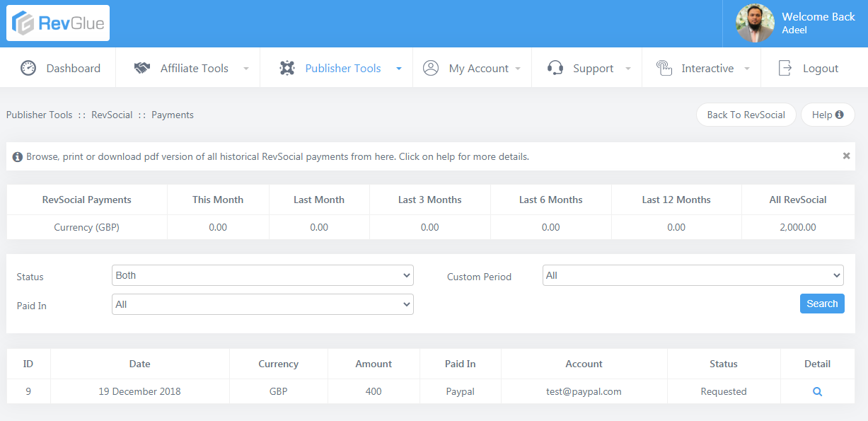Image resolution: width=868 pixels, height=421 pixels.
Task: Click the Help button
Action: 828,115
